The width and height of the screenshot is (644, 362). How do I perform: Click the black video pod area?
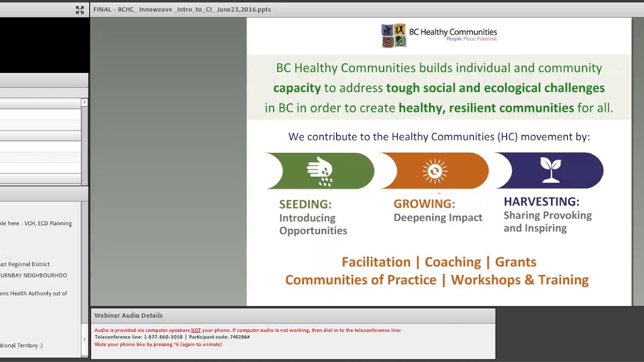point(44,45)
